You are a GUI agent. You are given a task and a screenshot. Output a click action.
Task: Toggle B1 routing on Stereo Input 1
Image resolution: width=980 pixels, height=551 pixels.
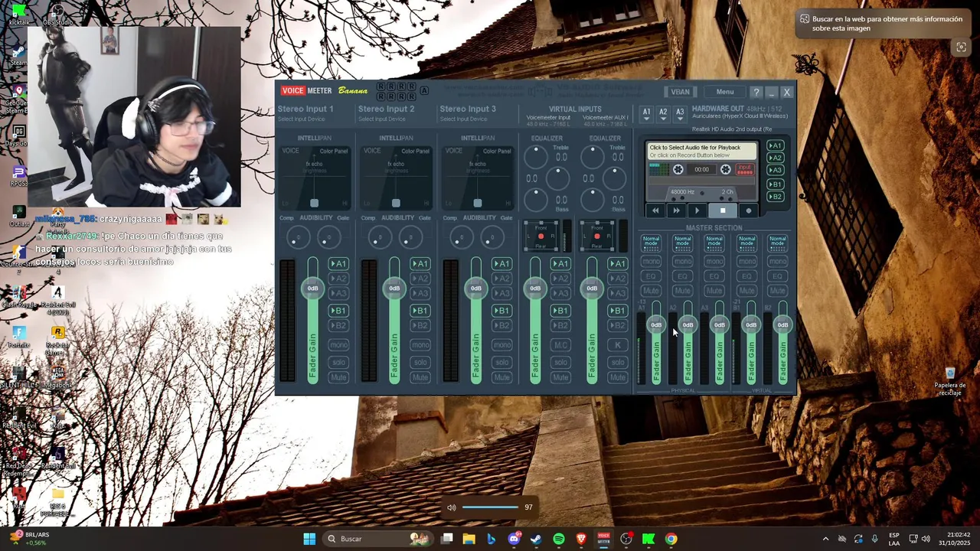pyautogui.click(x=338, y=311)
